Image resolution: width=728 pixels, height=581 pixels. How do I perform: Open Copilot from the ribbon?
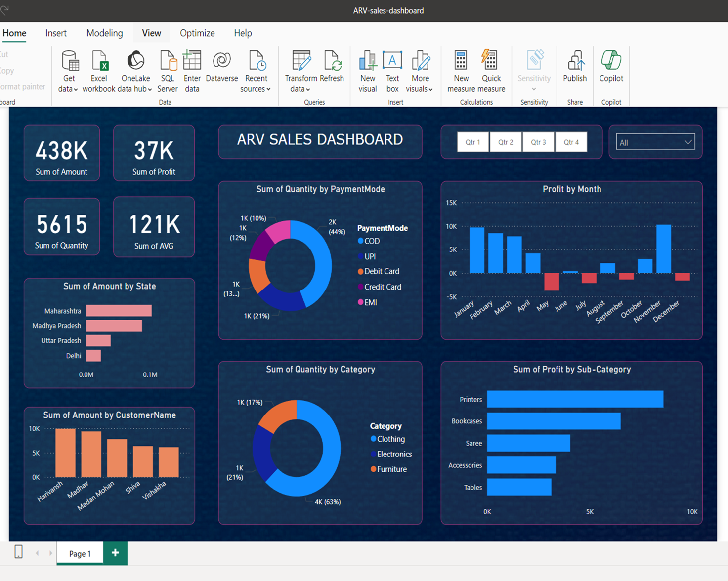611,64
